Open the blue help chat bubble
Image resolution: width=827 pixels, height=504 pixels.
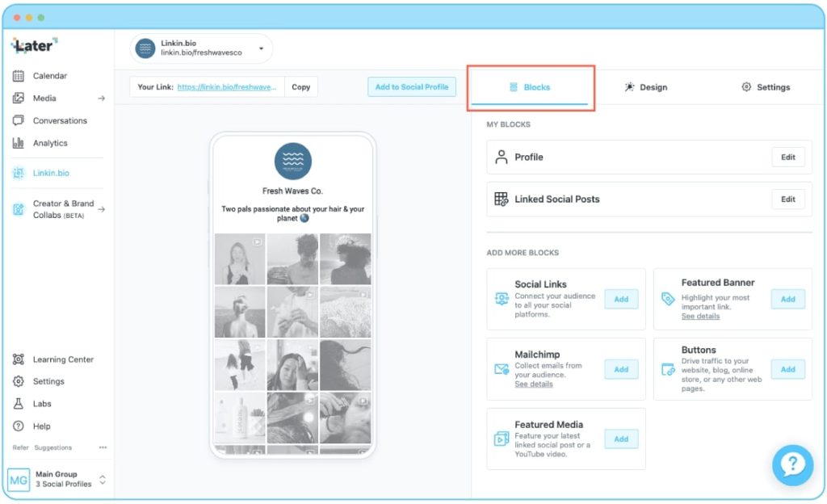click(x=792, y=464)
